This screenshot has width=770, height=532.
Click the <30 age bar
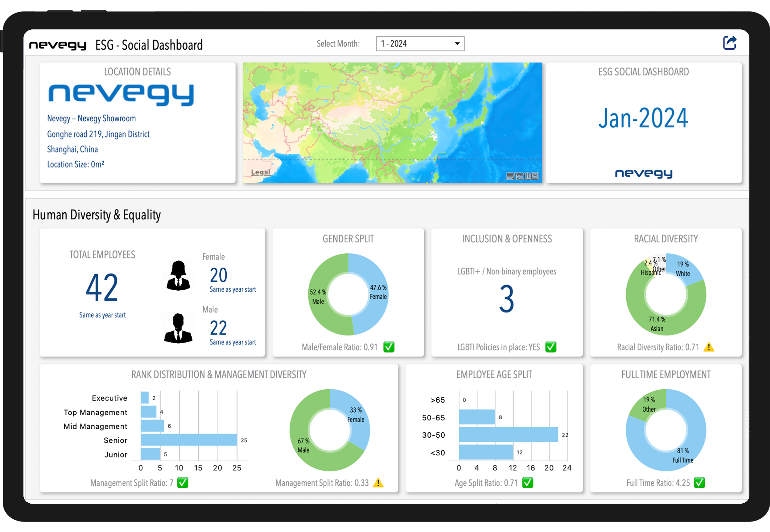tap(486, 452)
